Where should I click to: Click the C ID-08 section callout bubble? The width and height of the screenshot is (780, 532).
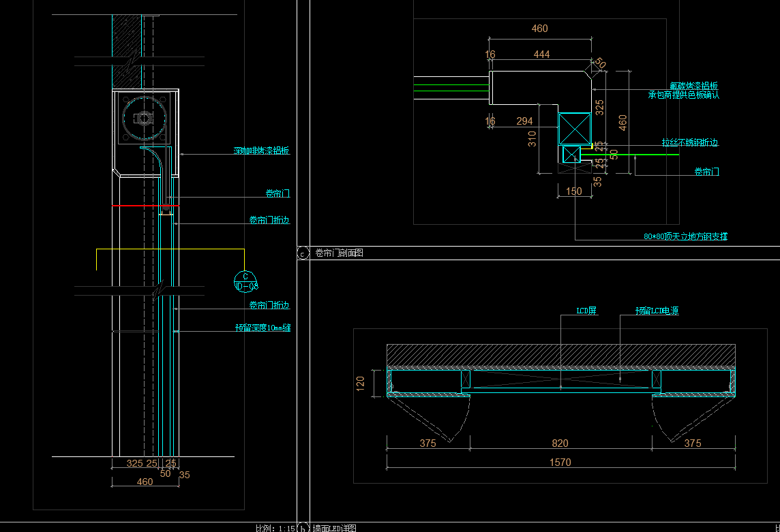coord(245,280)
